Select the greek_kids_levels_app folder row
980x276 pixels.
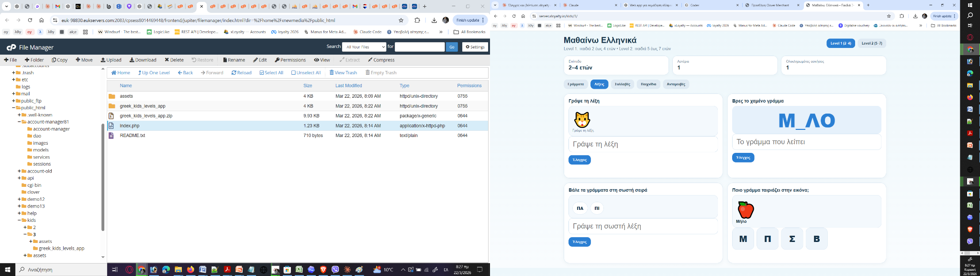[x=298, y=106]
